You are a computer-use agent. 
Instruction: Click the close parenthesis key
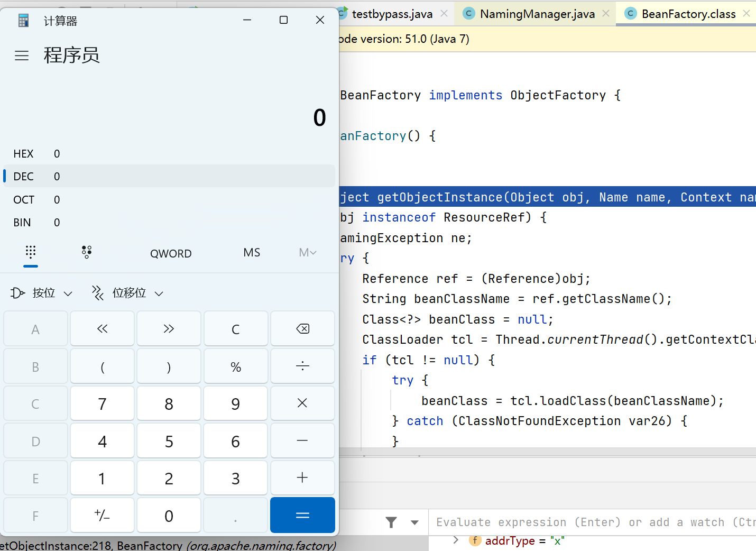[169, 366]
